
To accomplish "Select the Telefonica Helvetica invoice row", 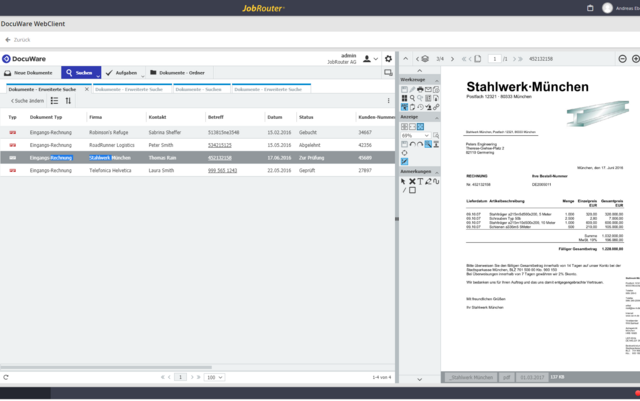I will pos(198,170).
